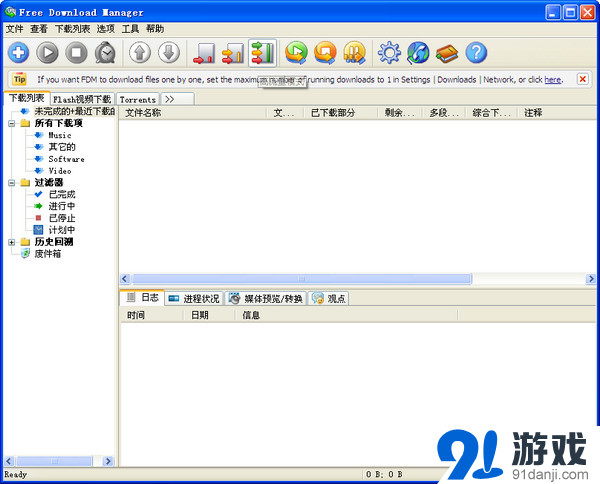Filter by 进行中 downloads
Screen dimensions: 600x484
(62, 206)
